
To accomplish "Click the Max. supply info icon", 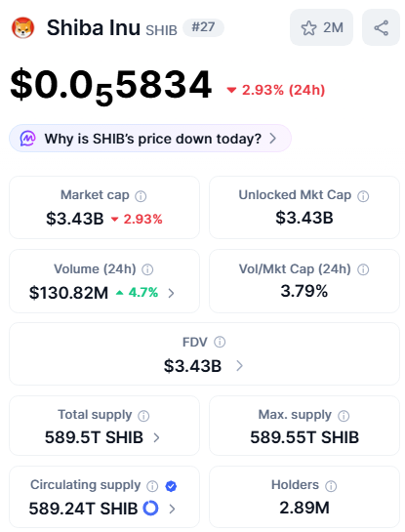I will pyautogui.click(x=344, y=416).
